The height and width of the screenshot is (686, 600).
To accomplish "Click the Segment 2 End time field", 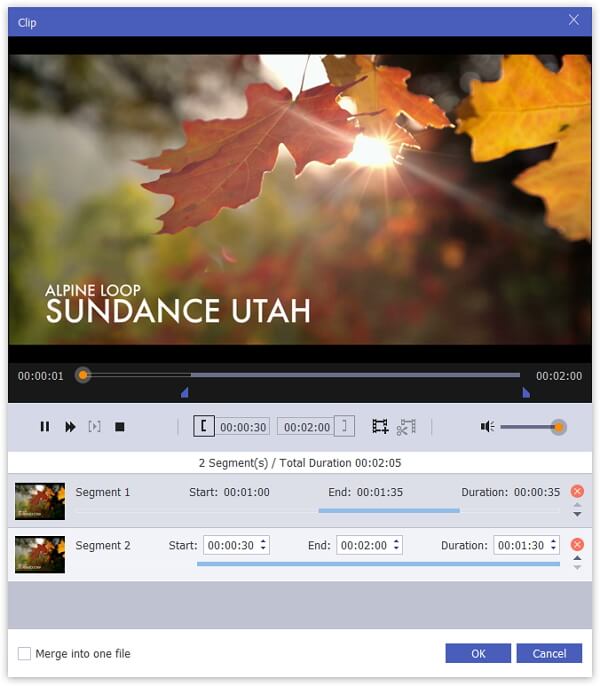I will coord(369,545).
